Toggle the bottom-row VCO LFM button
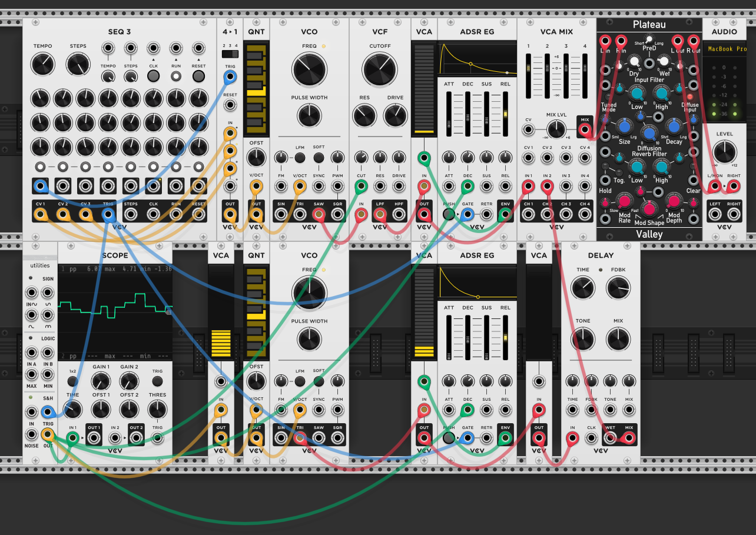This screenshot has height=535, width=756. 300,381
